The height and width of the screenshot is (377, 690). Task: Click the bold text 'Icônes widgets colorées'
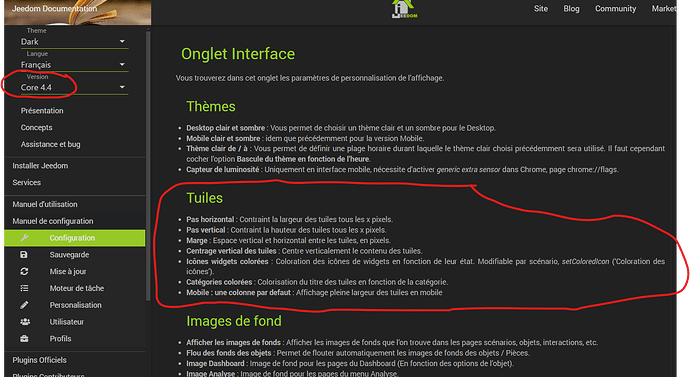click(227, 261)
